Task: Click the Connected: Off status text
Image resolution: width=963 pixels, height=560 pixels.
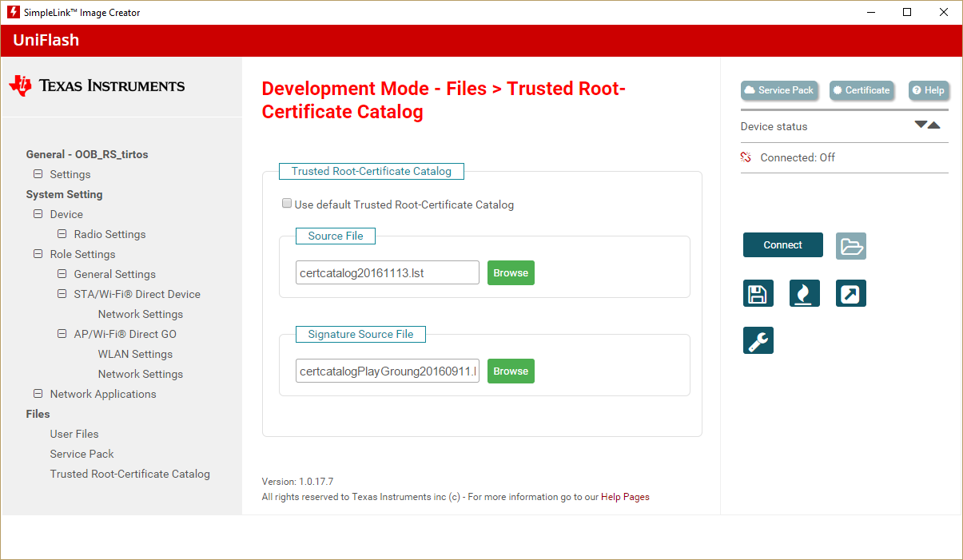Action: pos(798,157)
